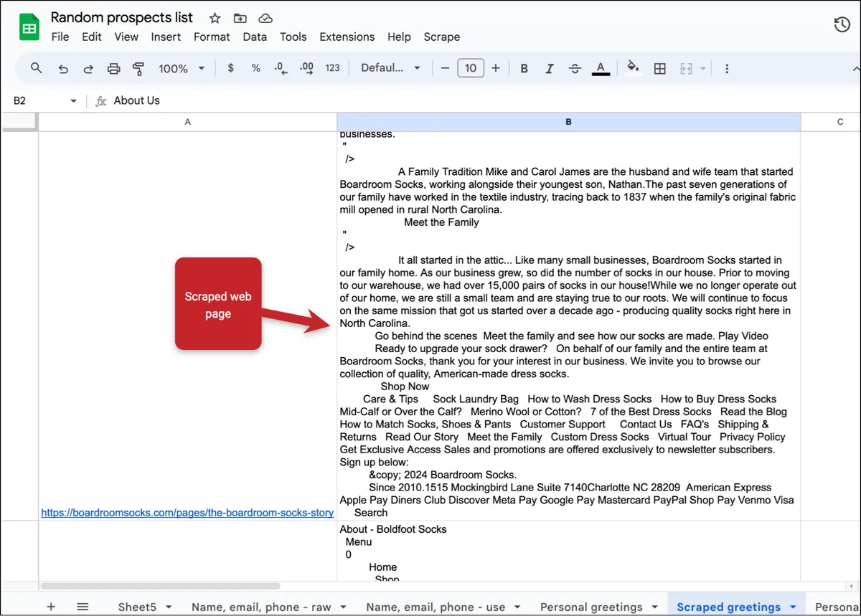
Task: Open fill color picker
Action: [633, 68]
